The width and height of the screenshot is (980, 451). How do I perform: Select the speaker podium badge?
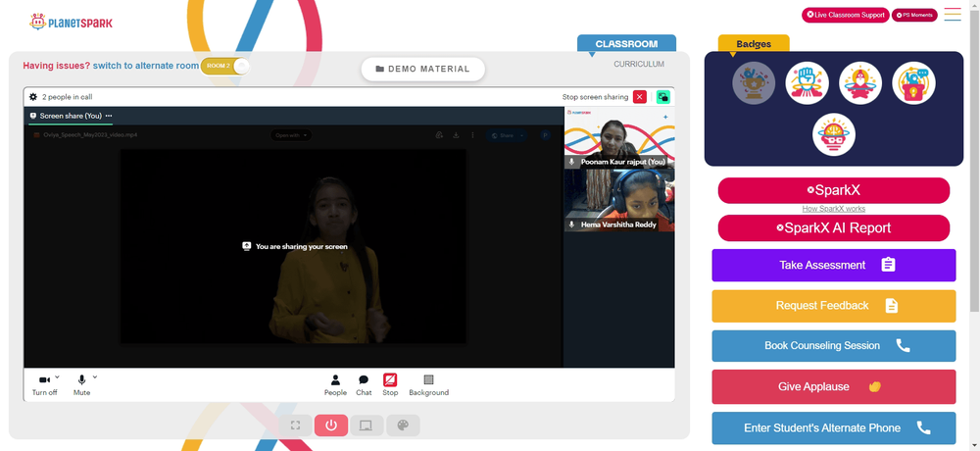pyautogui.click(x=913, y=83)
